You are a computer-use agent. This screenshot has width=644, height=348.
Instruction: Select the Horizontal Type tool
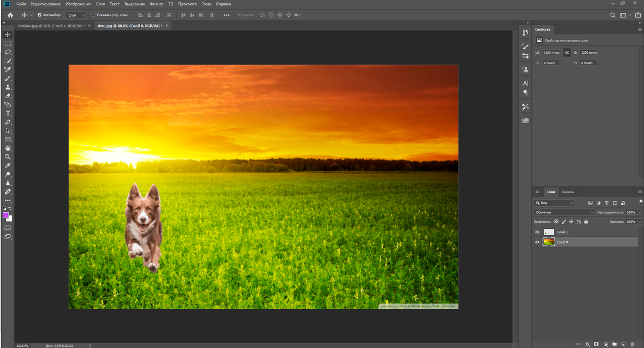point(8,113)
